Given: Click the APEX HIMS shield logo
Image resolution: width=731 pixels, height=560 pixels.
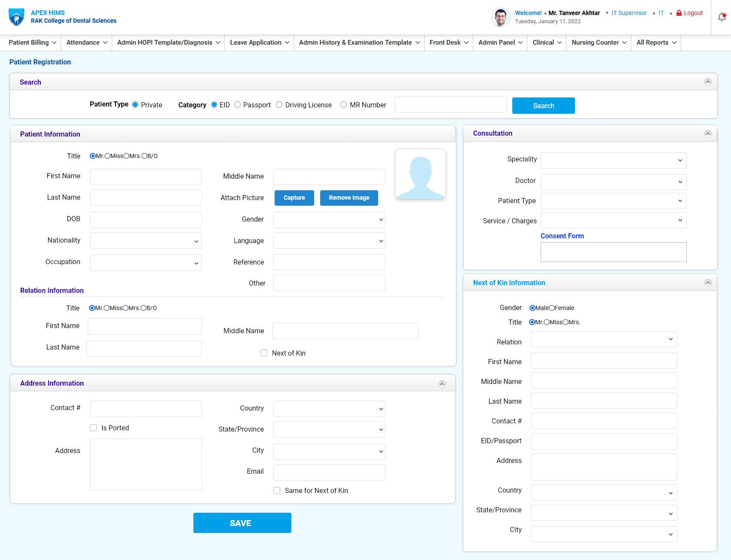Looking at the screenshot, I should click(x=16, y=17).
